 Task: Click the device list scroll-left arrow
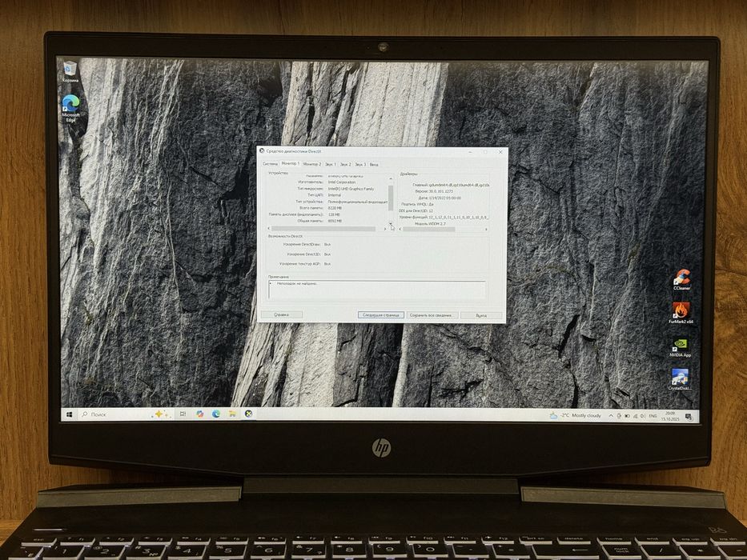[268, 229]
